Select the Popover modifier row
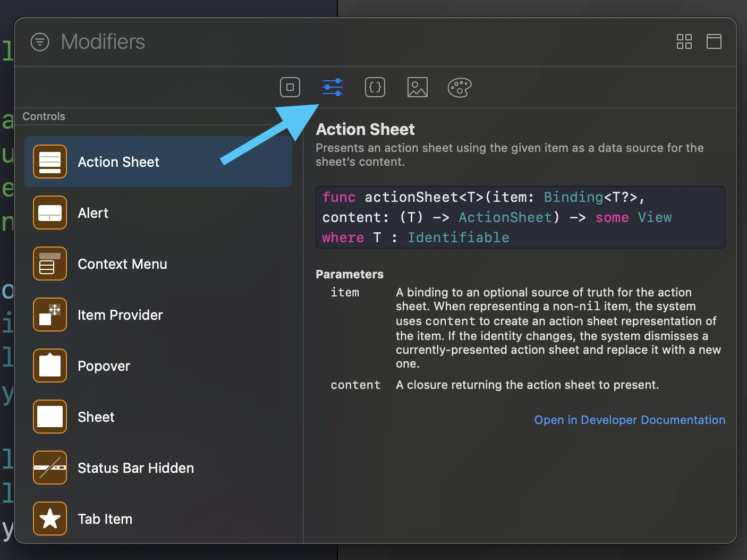Viewport: 747px width, 560px height. click(158, 366)
